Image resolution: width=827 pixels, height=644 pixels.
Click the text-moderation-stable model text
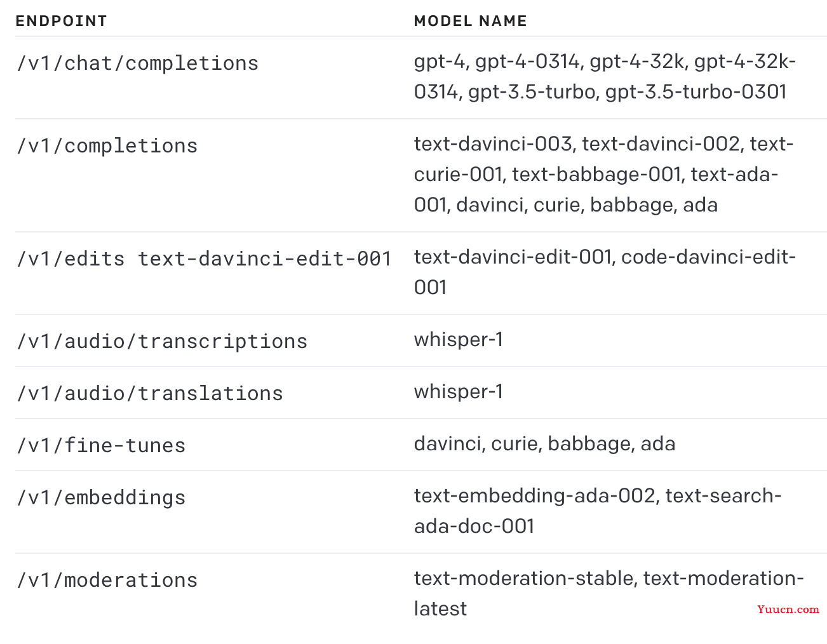pyautogui.click(x=524, y=578)
